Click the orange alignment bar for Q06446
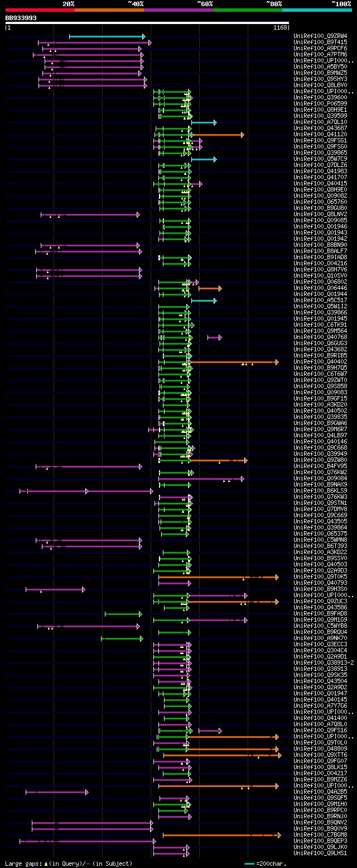The width and height of the screenshot is (357, 868). (210, 288)
